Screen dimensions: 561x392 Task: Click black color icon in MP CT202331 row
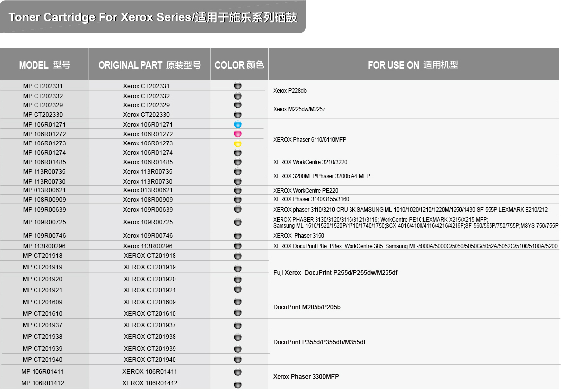[238, 86]
